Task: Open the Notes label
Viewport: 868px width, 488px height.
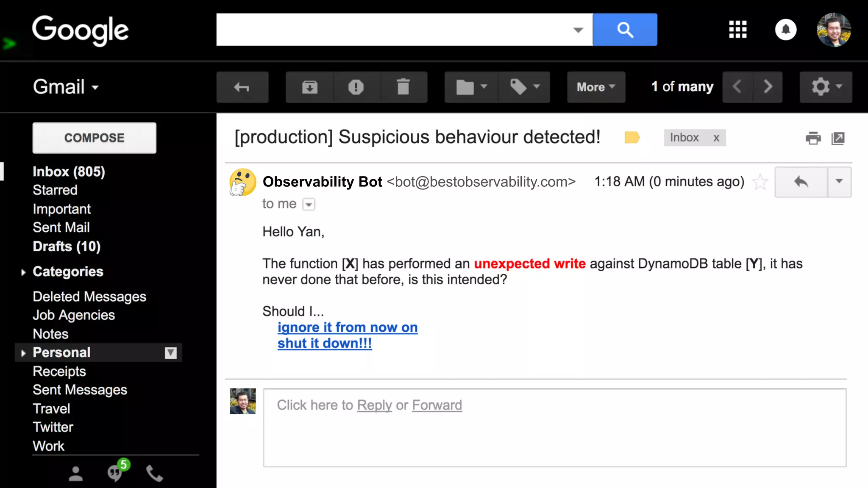Action: point(50,334)
